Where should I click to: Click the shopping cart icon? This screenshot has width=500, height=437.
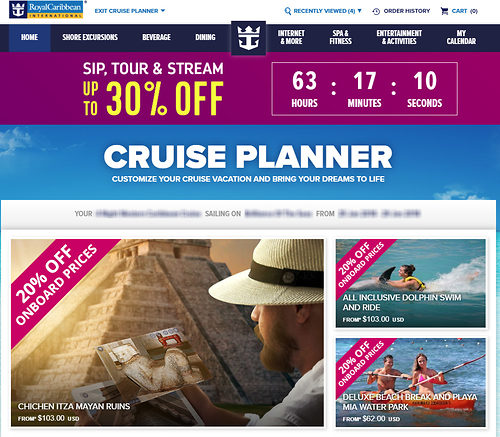pos(444,11)
